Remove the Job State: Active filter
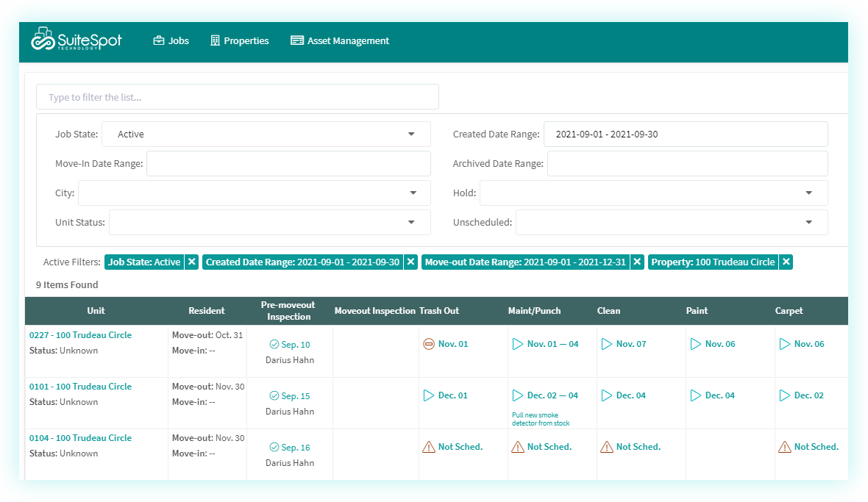 click(x=191, y=262)
